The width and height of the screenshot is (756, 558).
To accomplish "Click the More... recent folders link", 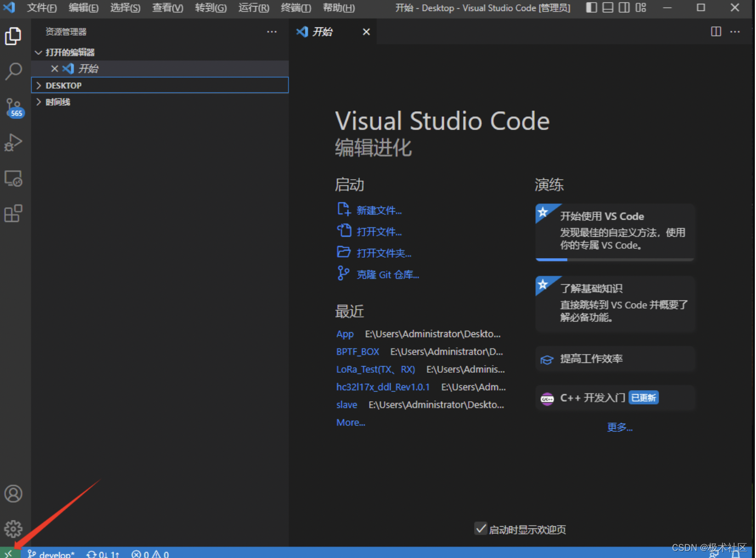I will click(x=351, y=423).
